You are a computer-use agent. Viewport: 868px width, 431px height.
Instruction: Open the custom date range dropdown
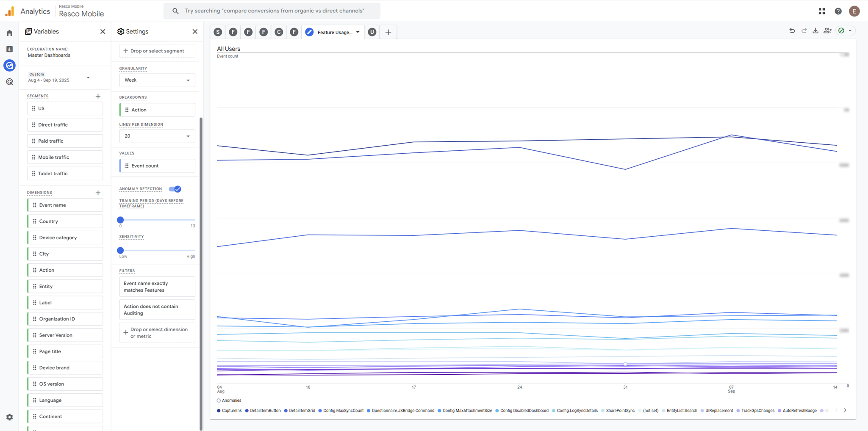click(x=58, y=77)
